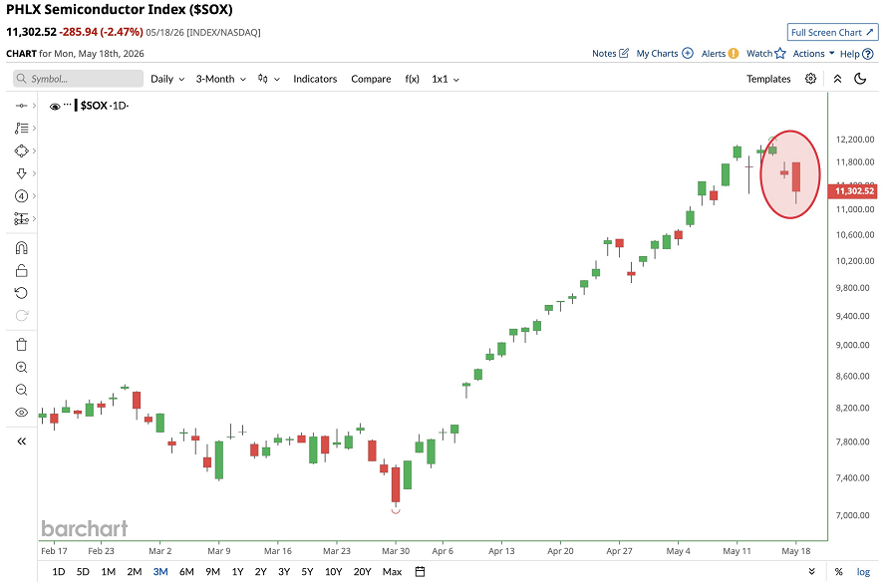The image size is (886, 588).
Task: Open the Daily frequency dropdown
Action: point(167,79)
